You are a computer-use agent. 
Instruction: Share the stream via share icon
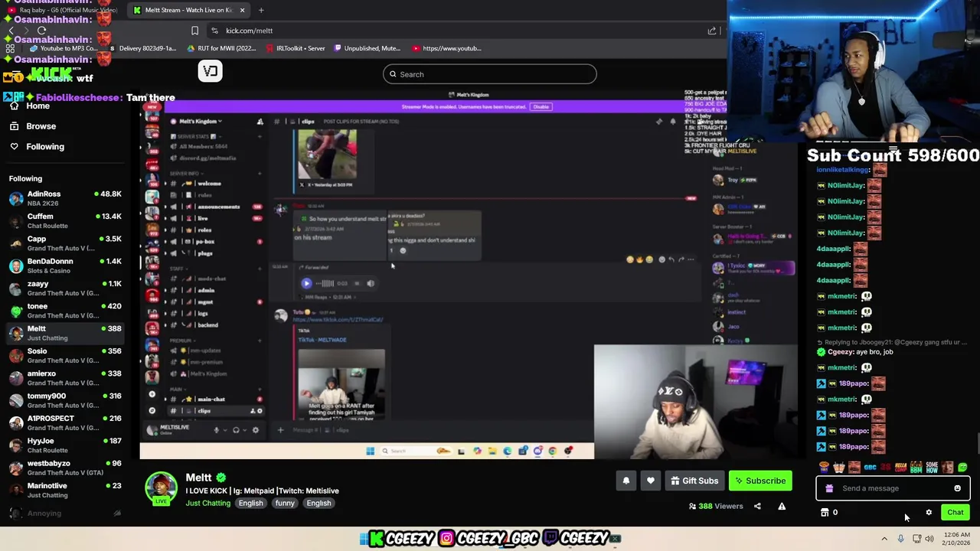757,506
